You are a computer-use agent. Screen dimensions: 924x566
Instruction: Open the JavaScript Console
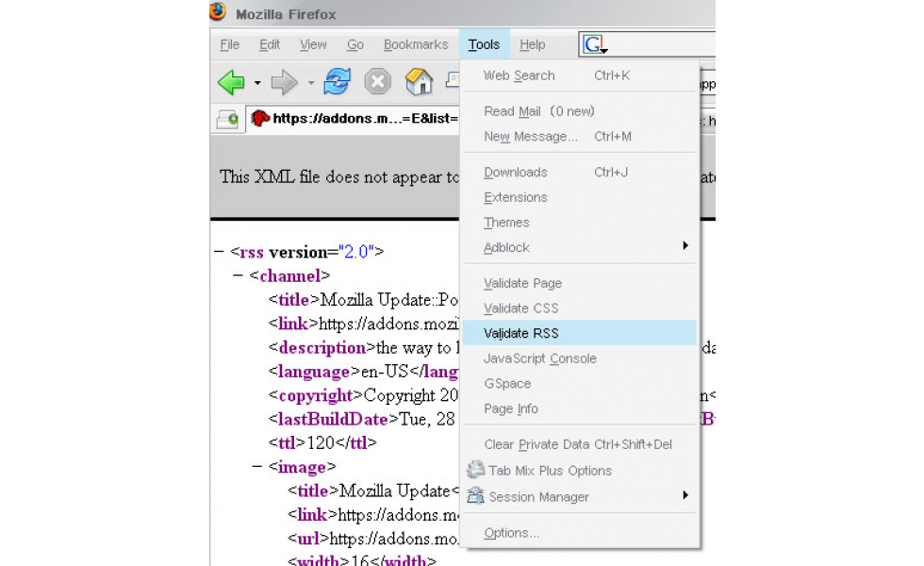point(580,358)
